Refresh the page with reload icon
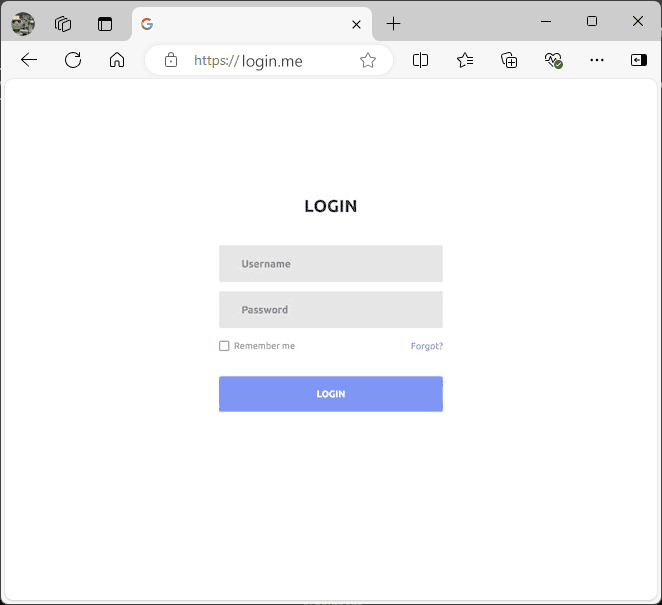This screenshot has width=662, height=605. [x=73, y=60]
